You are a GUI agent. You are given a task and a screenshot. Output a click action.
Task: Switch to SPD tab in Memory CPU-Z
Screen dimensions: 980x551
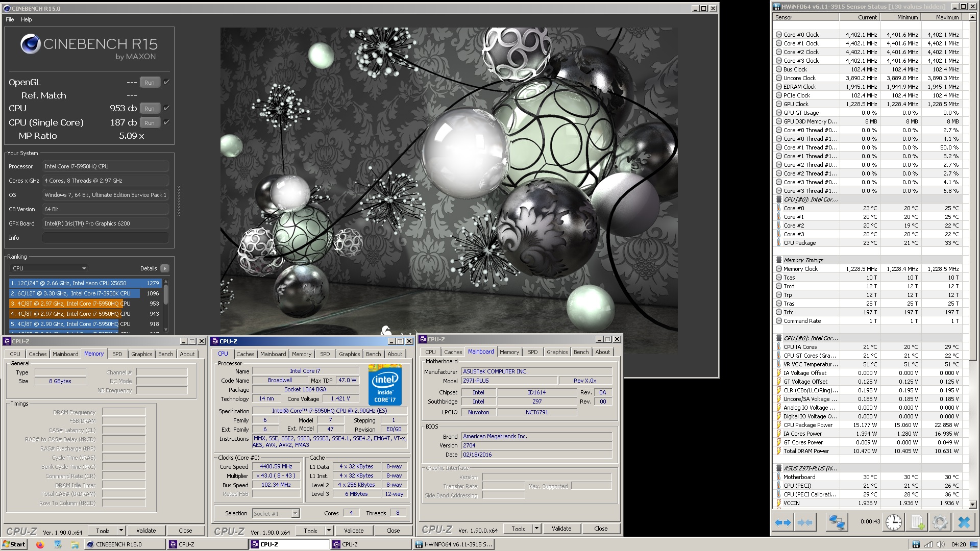117,354
